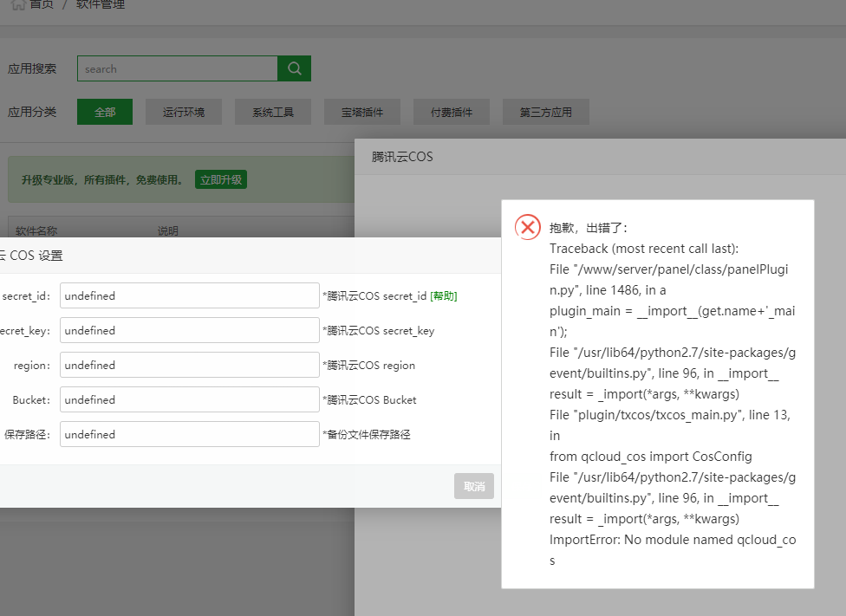Click the '*备份文件保存路径' hint text

tap(367, 434)
